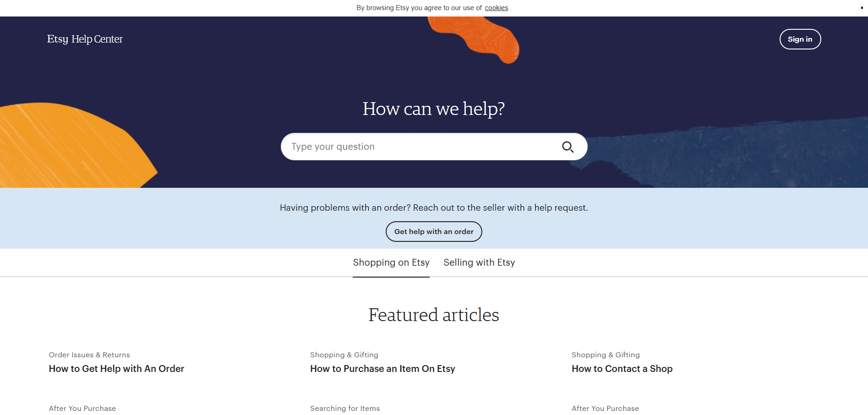Click Get help with an order

tap(433, 231)
